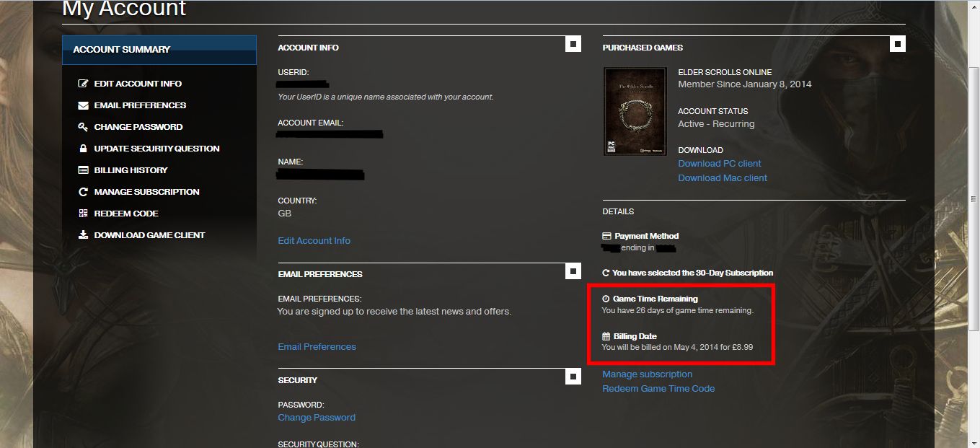
Task: Click the Email Preferences envelope icon
Action: point(83,105)
